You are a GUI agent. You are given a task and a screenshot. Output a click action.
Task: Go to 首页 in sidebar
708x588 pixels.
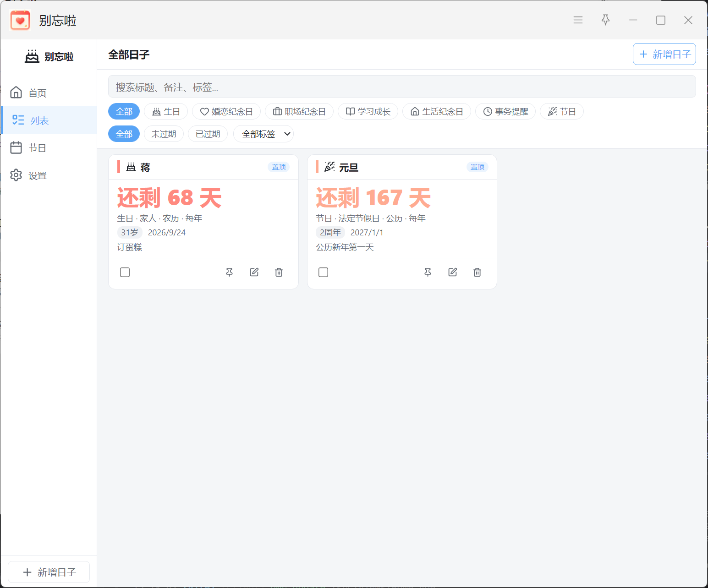(x=49, y=93)
